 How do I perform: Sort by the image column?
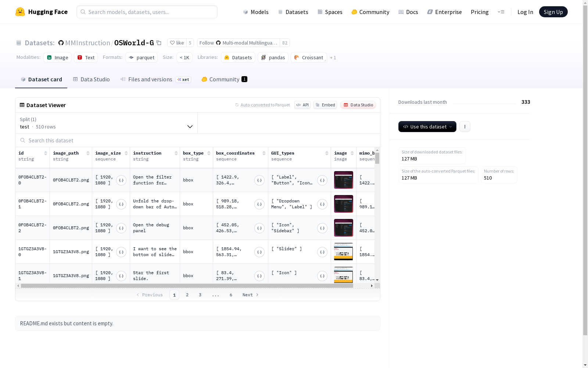tap(352, 153)
